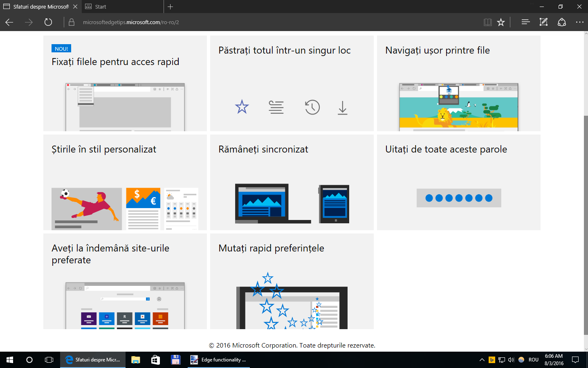Image resolution: width=588 pixels, height=368 pixels.
Task: Click the lock icon in address bar
Action: pos(72,22)
